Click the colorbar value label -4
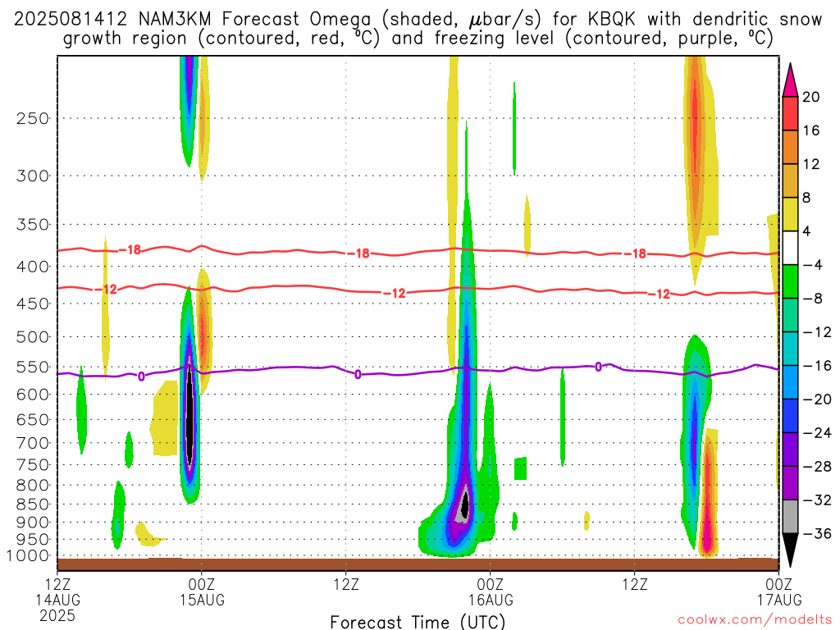 (812, 265)
